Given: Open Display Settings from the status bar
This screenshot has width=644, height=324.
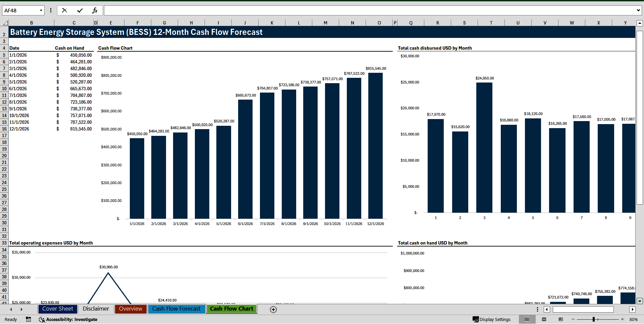Looking at the screenshot, I should (x=492, y=319).
